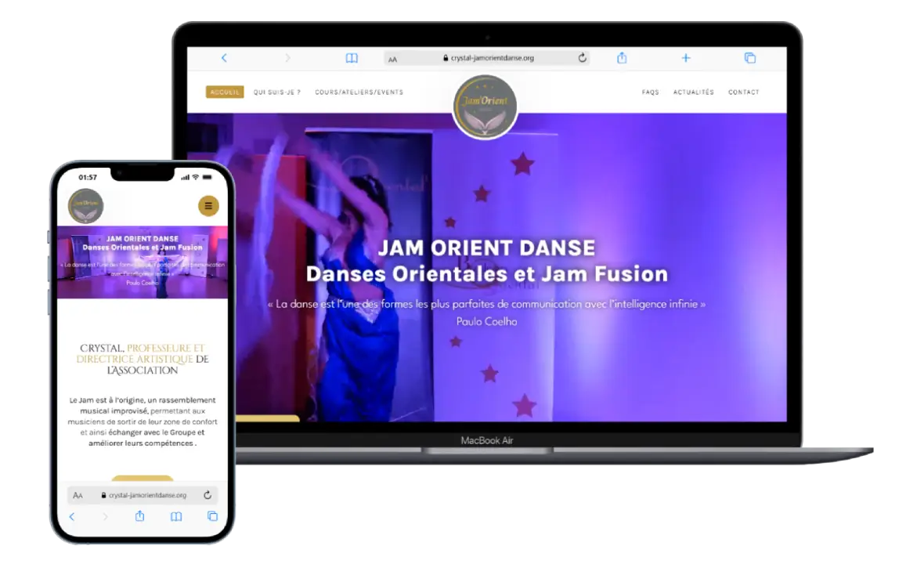Open the AA reader options in laptop address bar
The image size is (924, 564).
(x=392, y=59)
